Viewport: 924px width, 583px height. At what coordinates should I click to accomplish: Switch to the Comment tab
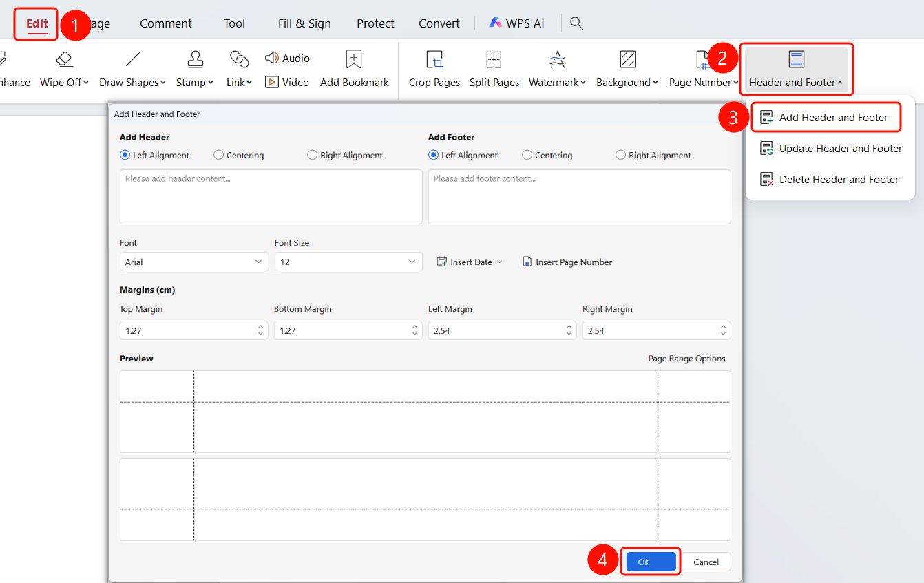(166, 23)
